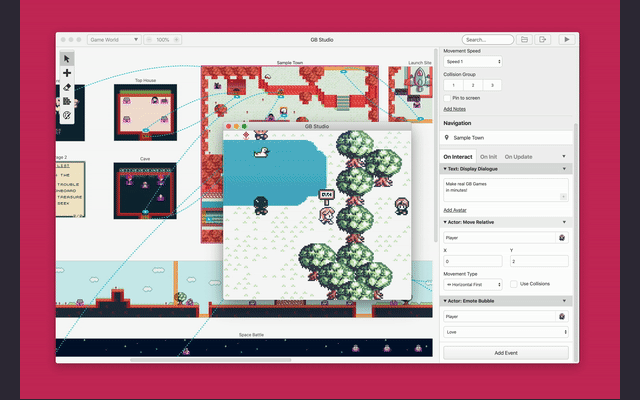Screen dimensions: 640x400
Task: Open the Display Dialogue event options arrow
Action: (x=564, y=169)
